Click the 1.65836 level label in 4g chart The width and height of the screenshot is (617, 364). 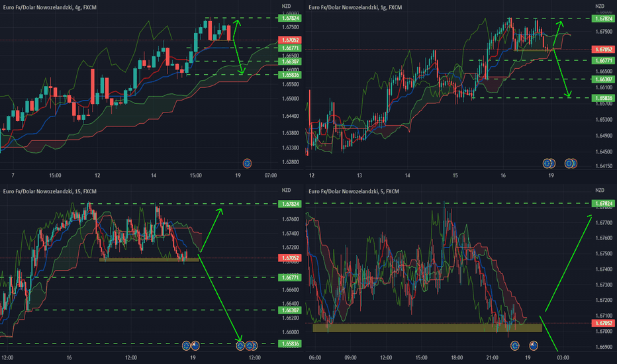point(290,75)
